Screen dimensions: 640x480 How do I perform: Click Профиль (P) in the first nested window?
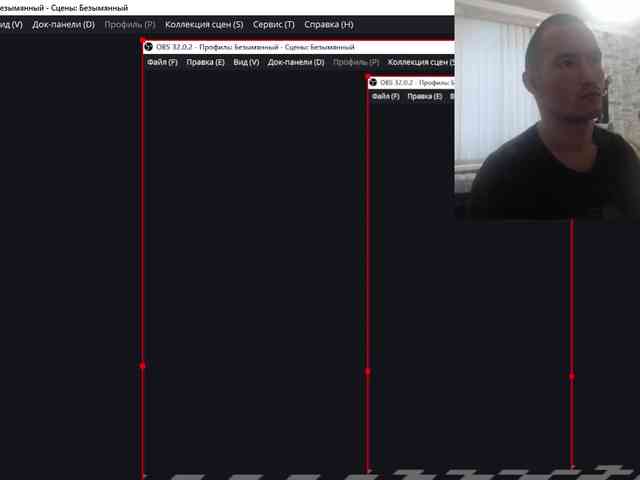point(356,62)
